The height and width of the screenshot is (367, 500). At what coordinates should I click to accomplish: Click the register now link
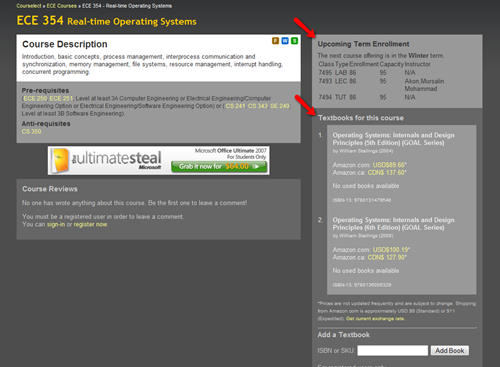coord(90,224)
